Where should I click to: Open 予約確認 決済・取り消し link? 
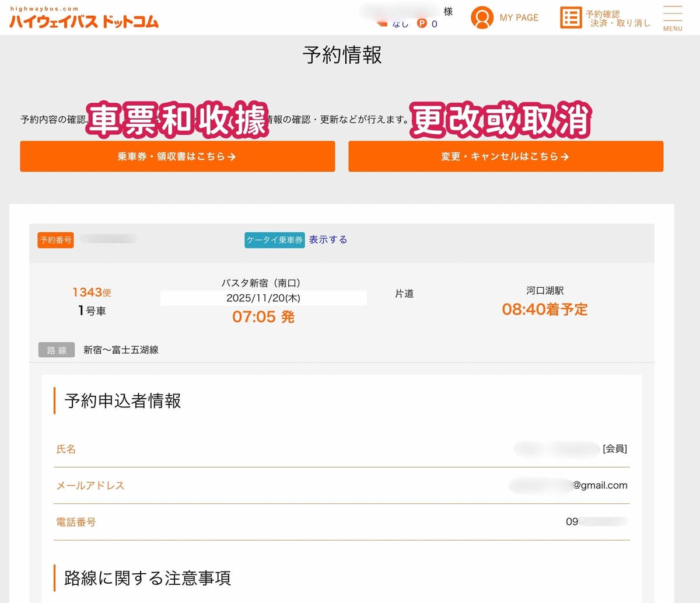point(618,18)
